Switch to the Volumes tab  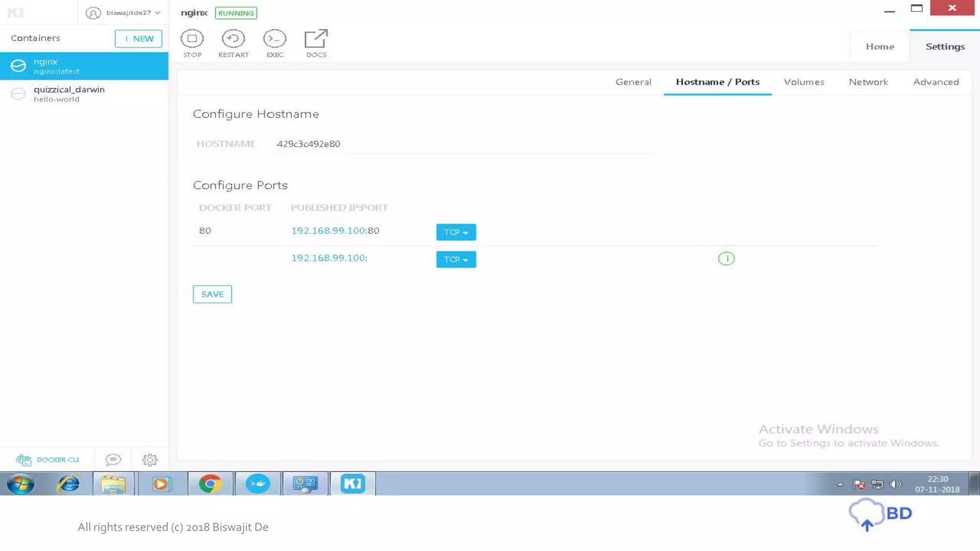point(803,82)
